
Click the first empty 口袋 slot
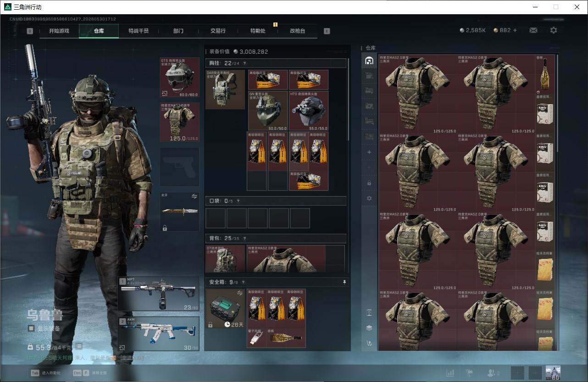(x=216, y=218)
